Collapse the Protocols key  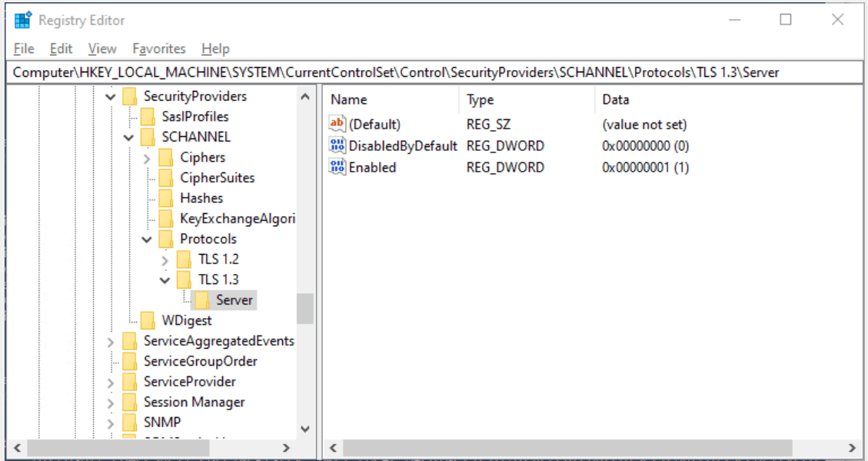146,239
